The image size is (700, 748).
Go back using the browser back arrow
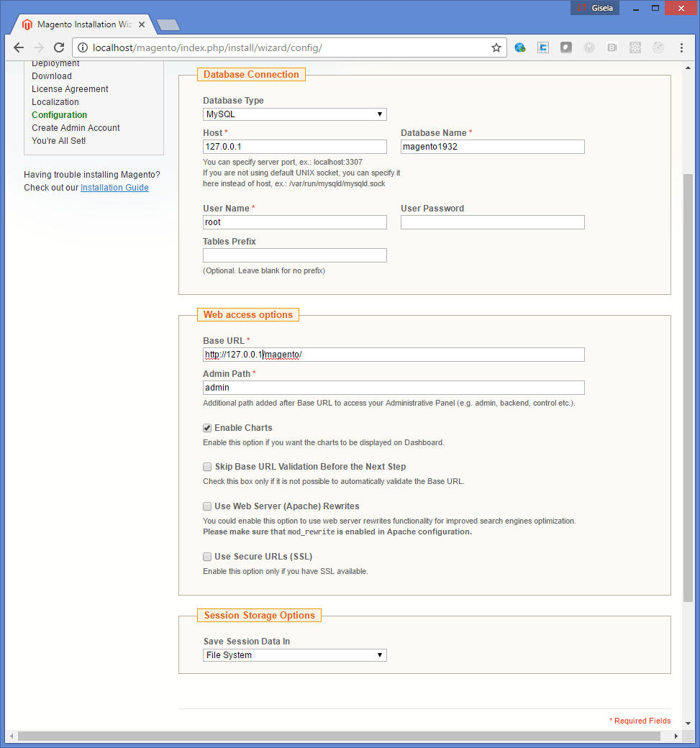pyautogui.click(x=19, y=47)
